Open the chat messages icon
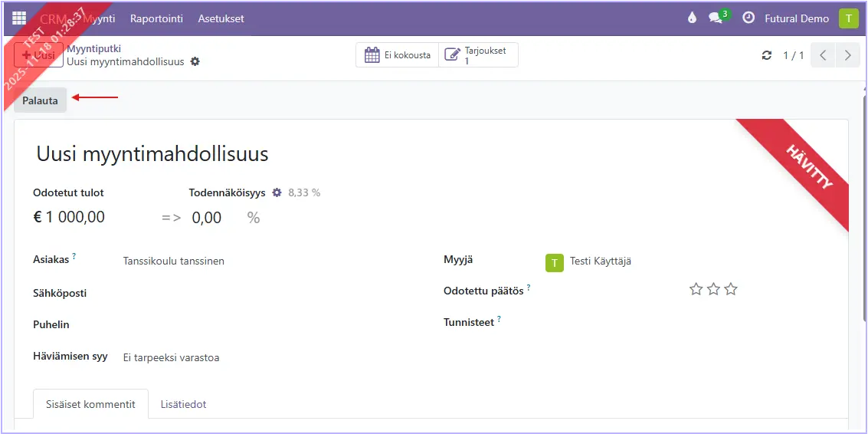The width and height of the screenshot is (868, 434). [x=716, y=18]
